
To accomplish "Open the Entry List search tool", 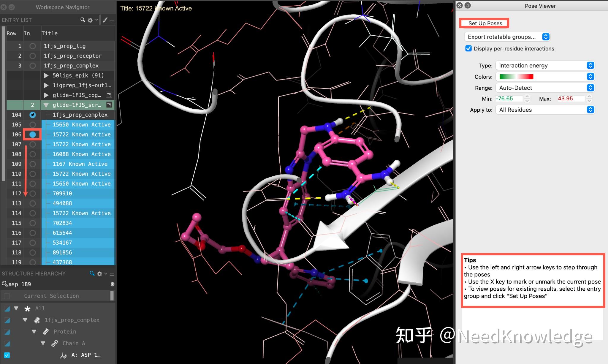I will (82, 20).
